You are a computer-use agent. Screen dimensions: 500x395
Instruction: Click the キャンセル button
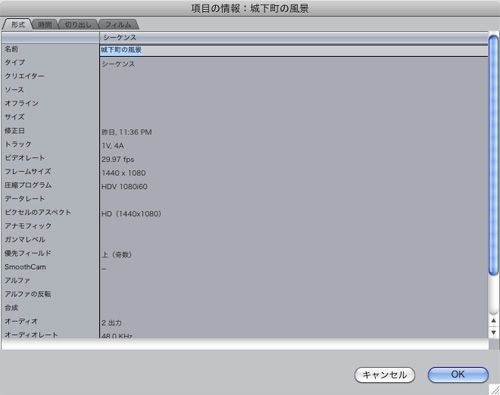click(384, 375)
